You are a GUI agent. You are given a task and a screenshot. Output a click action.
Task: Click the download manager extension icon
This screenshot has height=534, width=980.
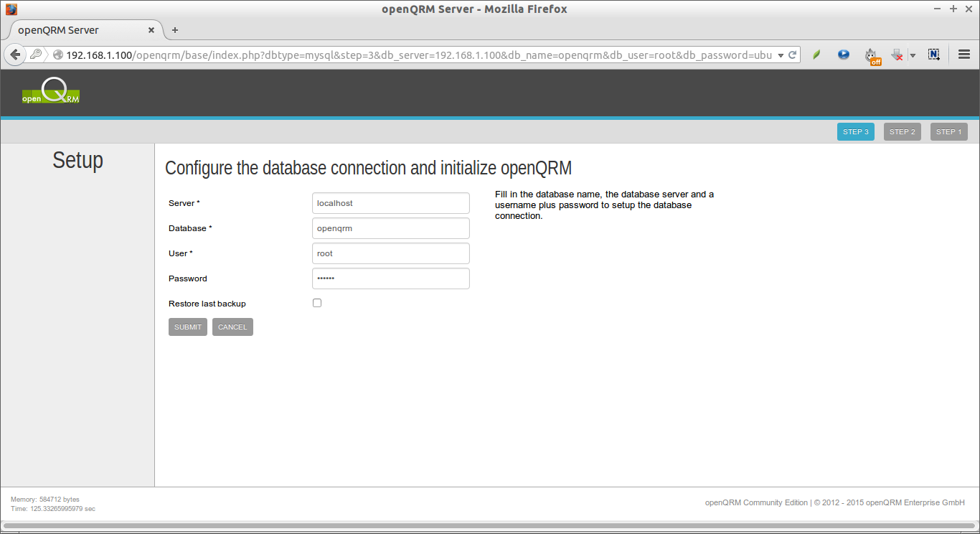896,54
